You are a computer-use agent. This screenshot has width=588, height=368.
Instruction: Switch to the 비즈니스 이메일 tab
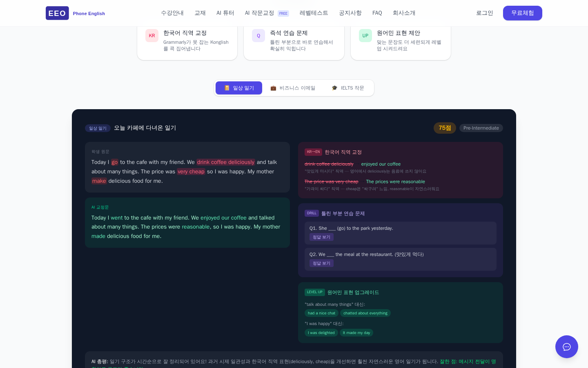coord(293,88)
